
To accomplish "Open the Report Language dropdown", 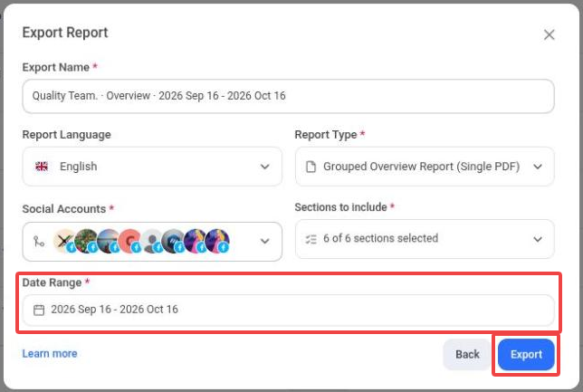I will (x=152, y=167).
